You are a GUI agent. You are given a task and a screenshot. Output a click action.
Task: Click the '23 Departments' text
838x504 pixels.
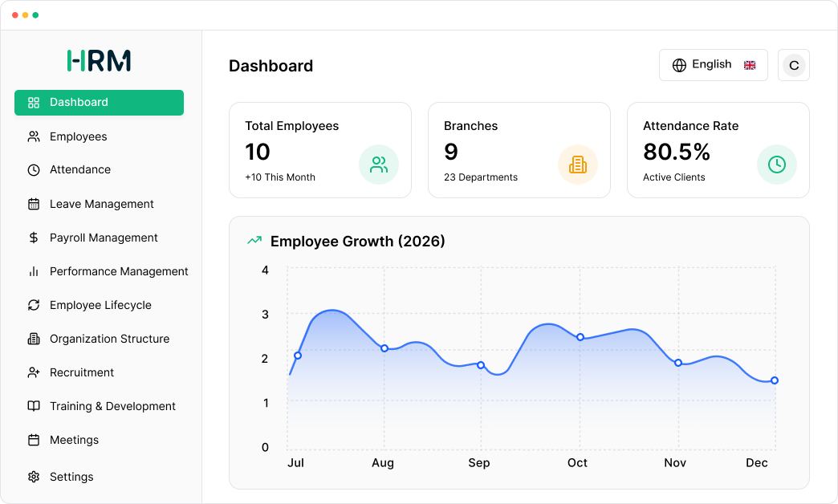pyautogui.click(x=481, y=177)
